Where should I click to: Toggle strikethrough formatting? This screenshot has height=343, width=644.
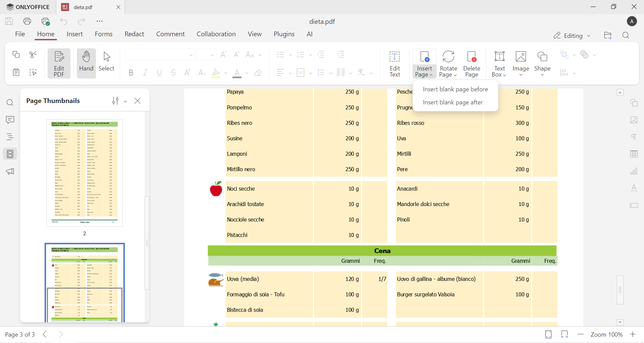pos(173,73)
